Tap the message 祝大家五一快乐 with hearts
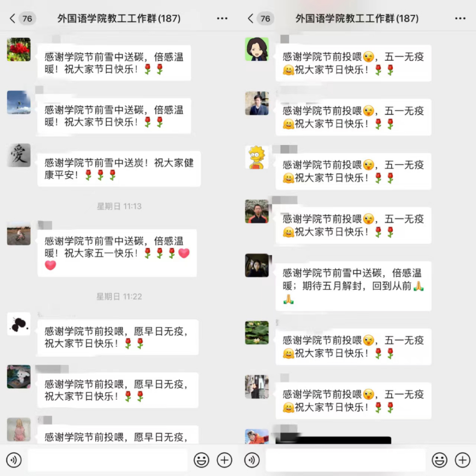This screenshot has height=476, width=476. [x=117, y=253]
